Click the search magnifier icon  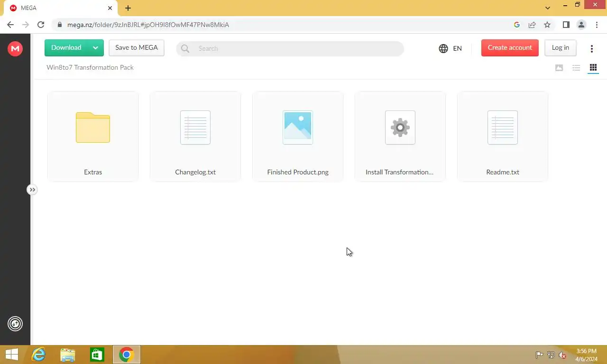tap(185, 48)
